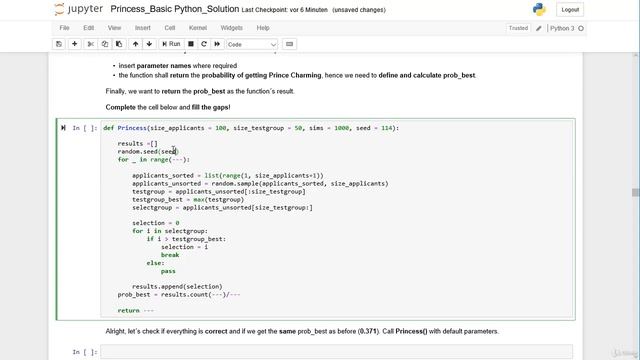Click the 'selection = 0' line
The height and width of the screenshot is (360, 640).
[x=156, y=223]
